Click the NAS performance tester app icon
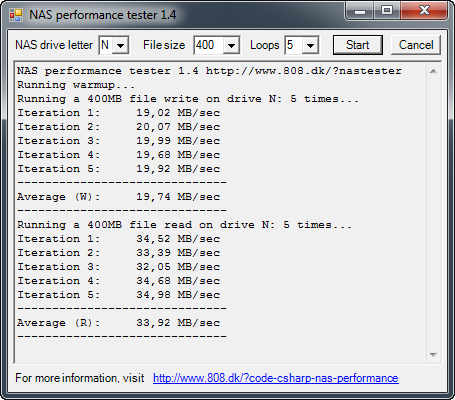 pyautogui.click(x=16, y=15)
